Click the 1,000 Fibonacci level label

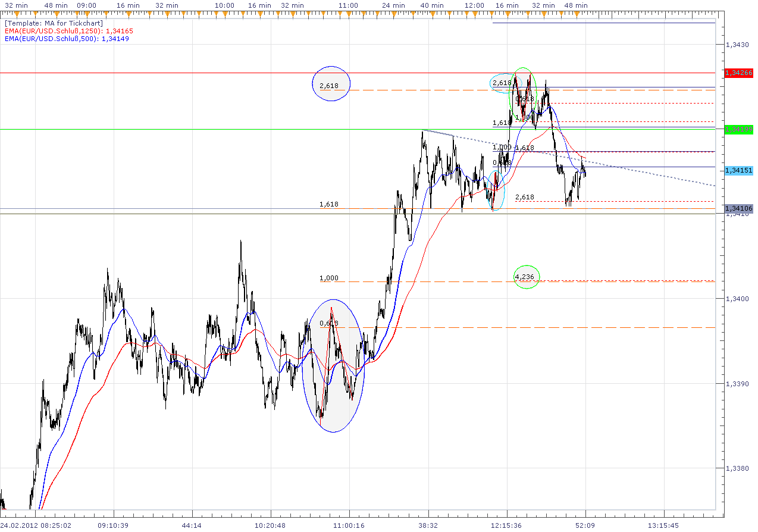pos(329,277)
